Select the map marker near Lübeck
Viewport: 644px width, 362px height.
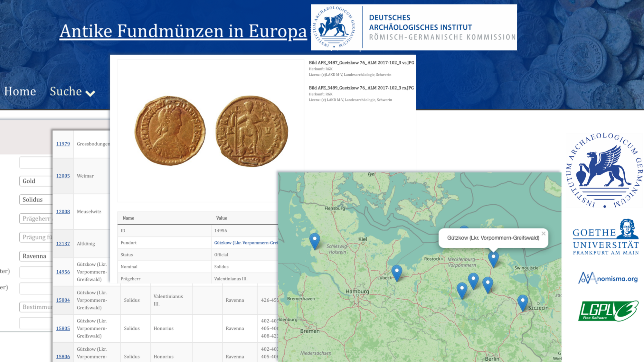coord(397,273)
